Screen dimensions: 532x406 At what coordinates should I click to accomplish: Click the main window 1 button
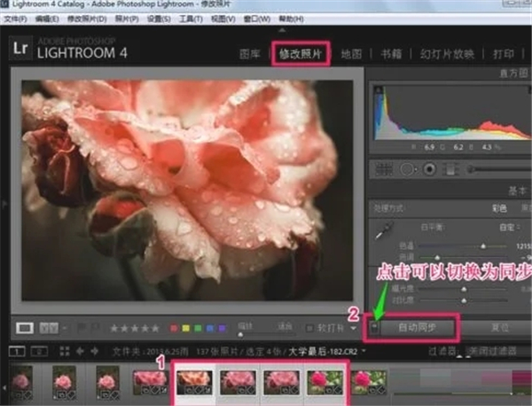point(17,352)
